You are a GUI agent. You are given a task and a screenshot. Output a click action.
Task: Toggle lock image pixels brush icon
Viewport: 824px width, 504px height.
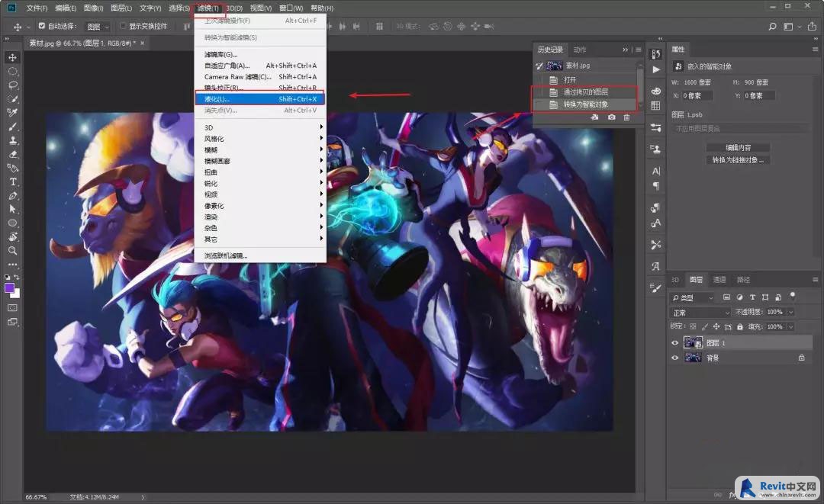705,326
